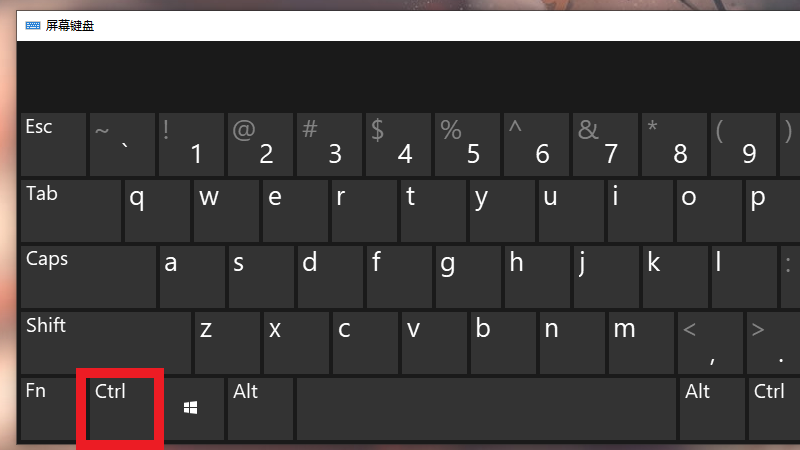Click the letter g key
The width and height of the screenshot is (800, 450).
pyautogui.click(x=468, y=277)
